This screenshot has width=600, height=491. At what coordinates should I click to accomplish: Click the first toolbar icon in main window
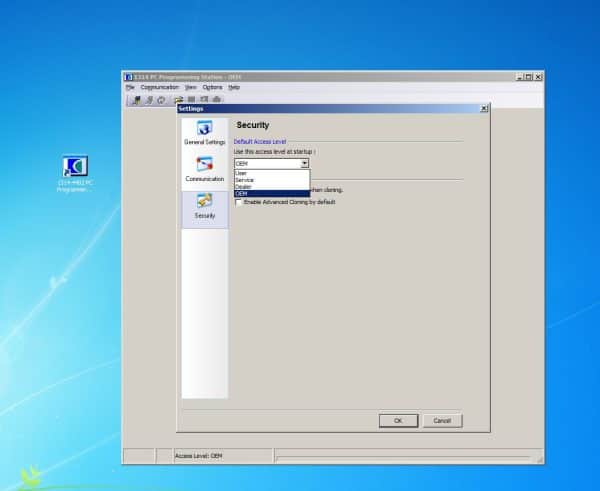[136, 100]
